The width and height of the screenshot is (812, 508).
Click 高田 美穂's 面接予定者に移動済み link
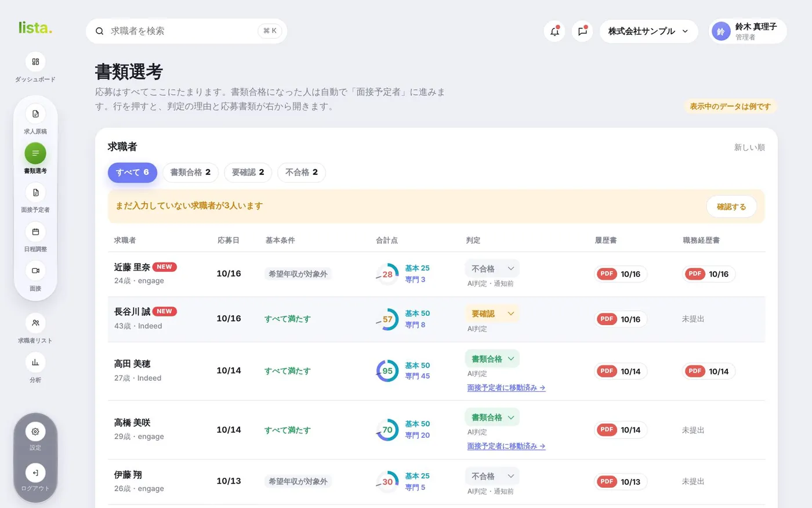[x=506, y=388]
